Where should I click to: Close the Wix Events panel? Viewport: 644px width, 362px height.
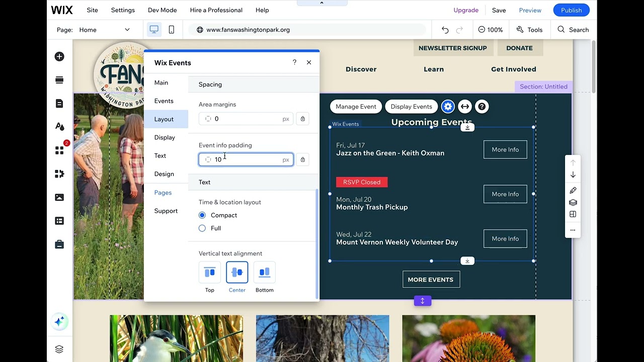coord(309,62)
